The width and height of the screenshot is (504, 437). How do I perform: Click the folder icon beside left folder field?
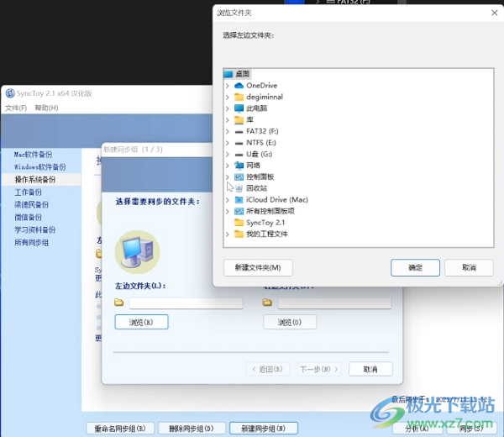(x=119, y=303)
